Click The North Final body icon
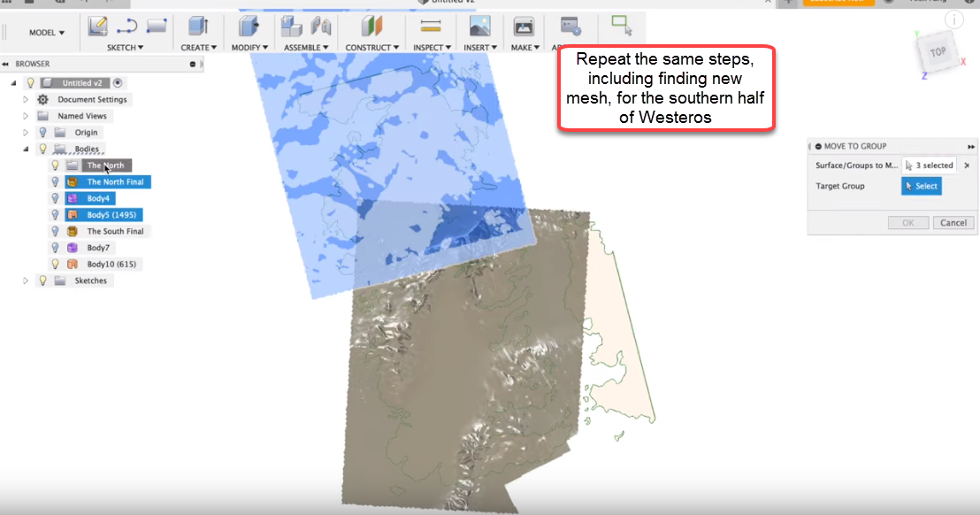The width and height of the screenshot is (980, 515). pyautogui.click(x=73, y=182)
